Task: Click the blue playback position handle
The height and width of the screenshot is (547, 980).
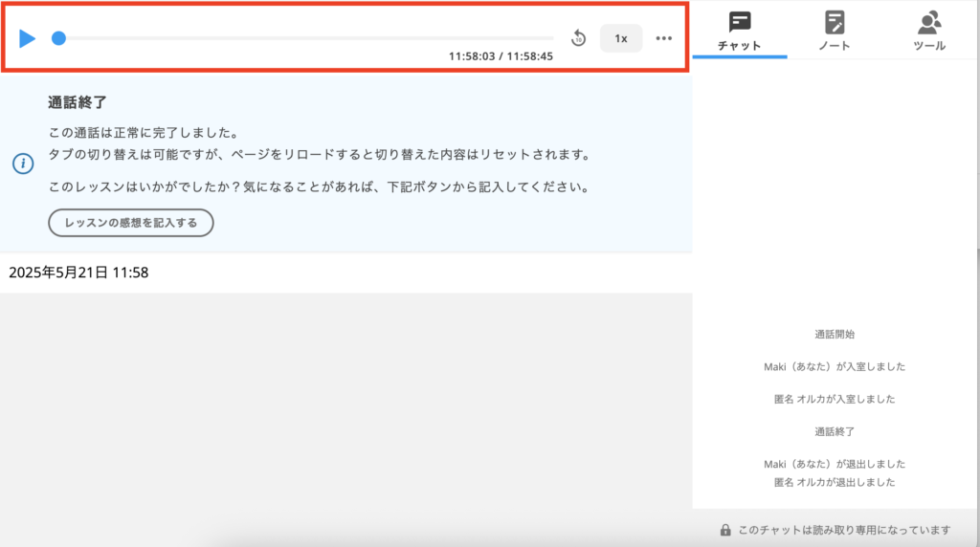Action: coord(58,38)
